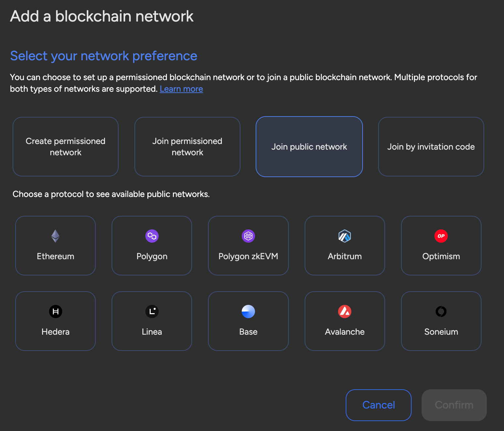
Task: Select the Ethereum diamond icon
Action: (x=55, y=236)
